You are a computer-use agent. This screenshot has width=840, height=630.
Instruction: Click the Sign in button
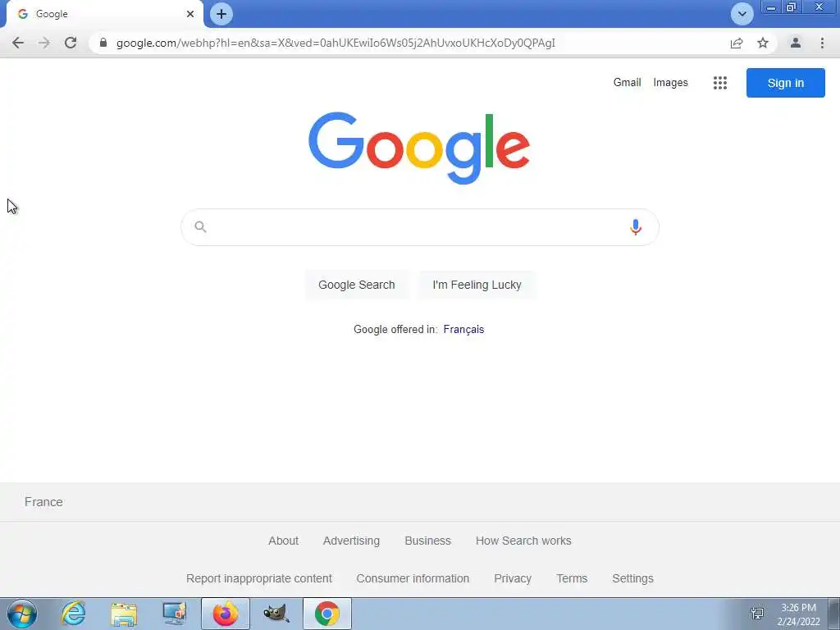pyautogui.click(x=785, y=83)
